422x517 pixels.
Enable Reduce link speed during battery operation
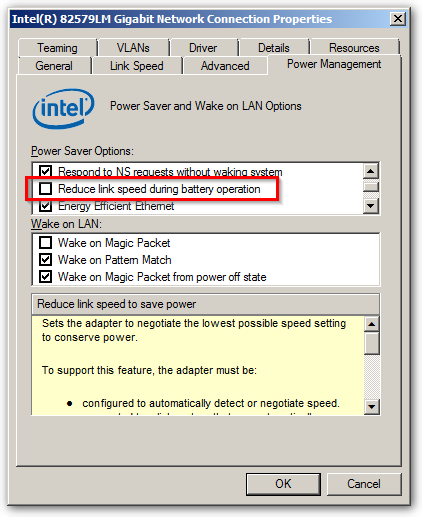[x=45, y=189]
